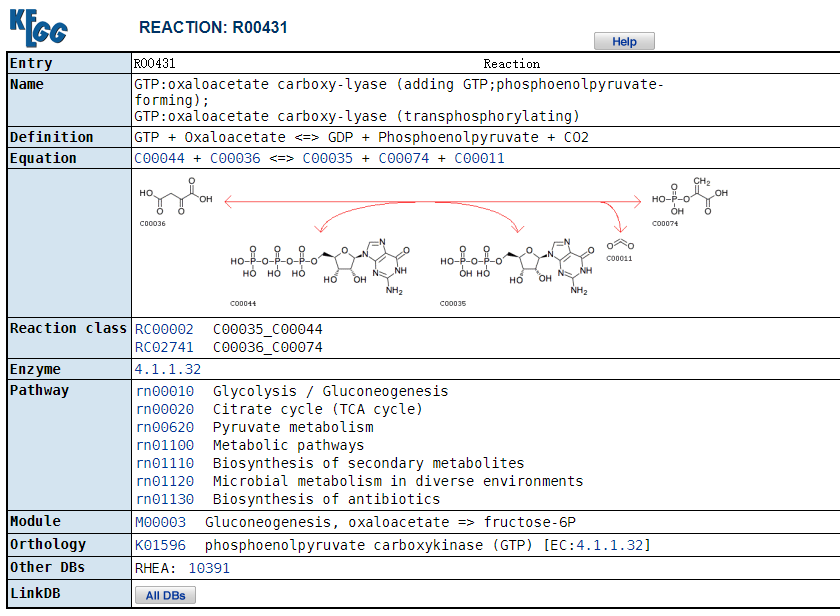
Task: Click the 'Reaction' label in Entry row
Action: pyautogui.click(x=512, y=64)
